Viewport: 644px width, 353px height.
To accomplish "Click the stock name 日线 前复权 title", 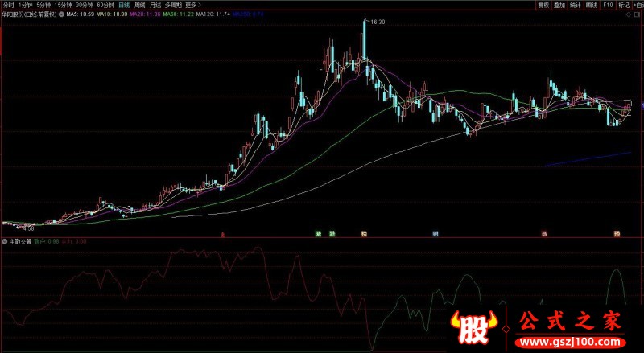I will [29, 14].
